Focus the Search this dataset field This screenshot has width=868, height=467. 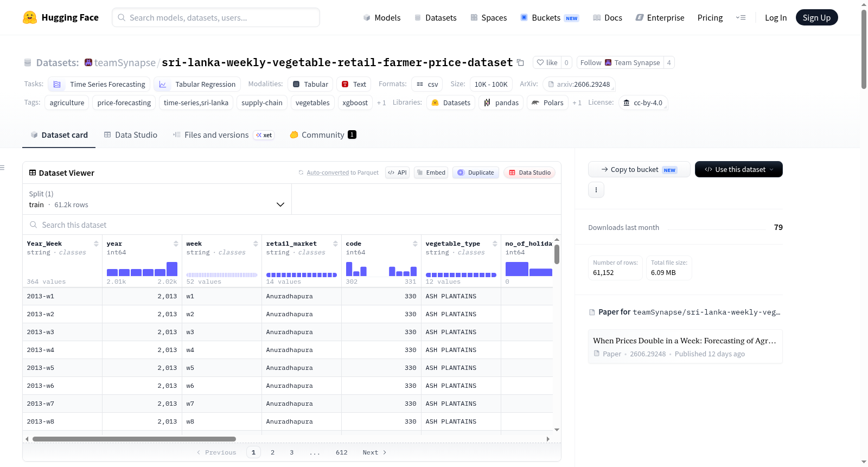pos(292,225)
